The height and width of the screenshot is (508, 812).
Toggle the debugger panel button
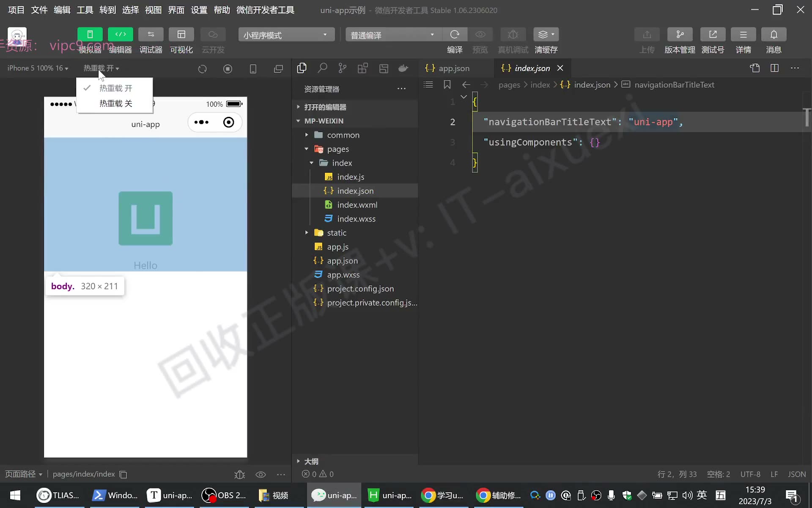click(151, 34)
